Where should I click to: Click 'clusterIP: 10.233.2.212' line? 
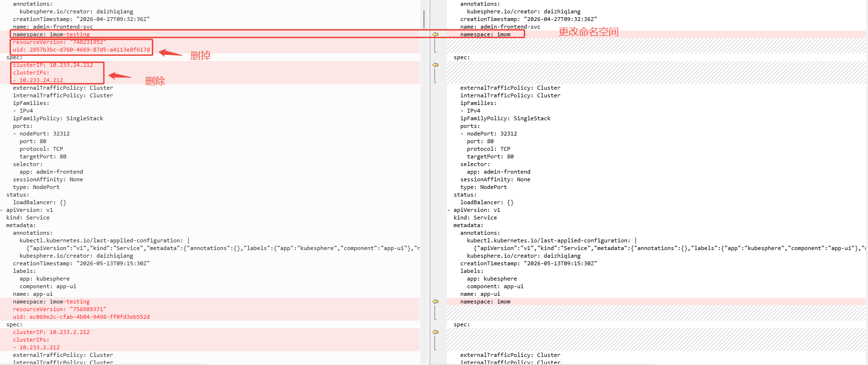[51, 332]
